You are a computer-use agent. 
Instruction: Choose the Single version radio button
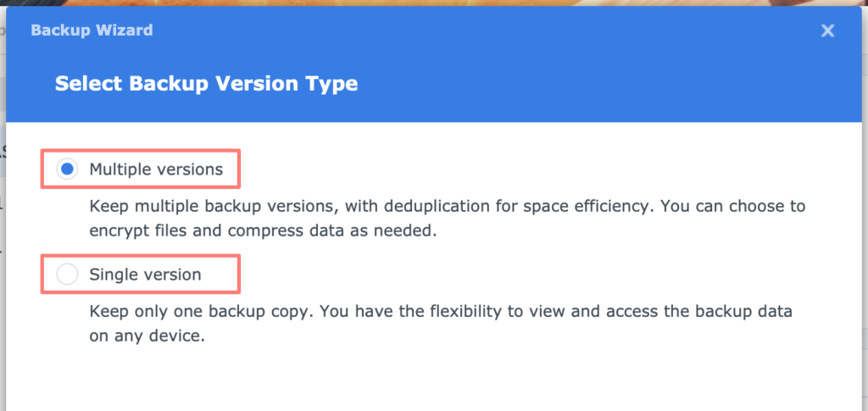(67, 275)
